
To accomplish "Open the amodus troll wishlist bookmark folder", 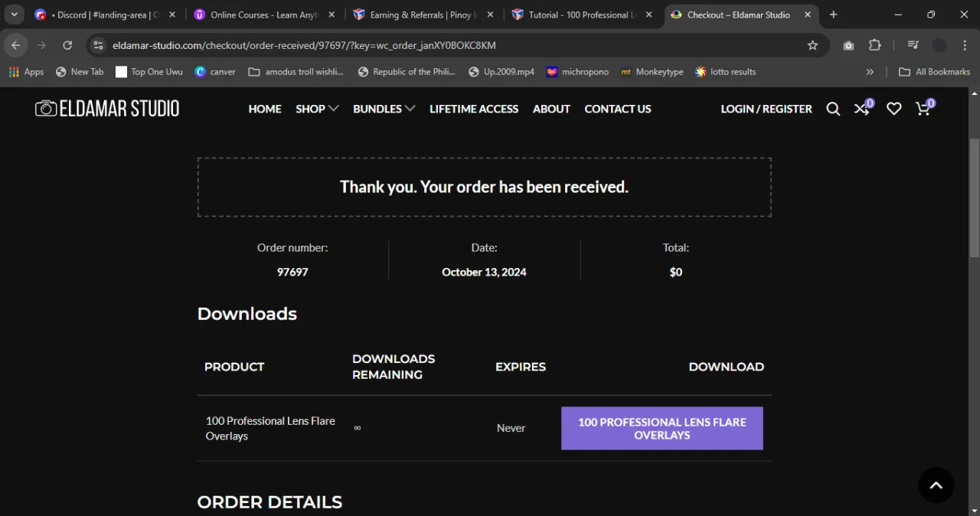I will point(296,72).
